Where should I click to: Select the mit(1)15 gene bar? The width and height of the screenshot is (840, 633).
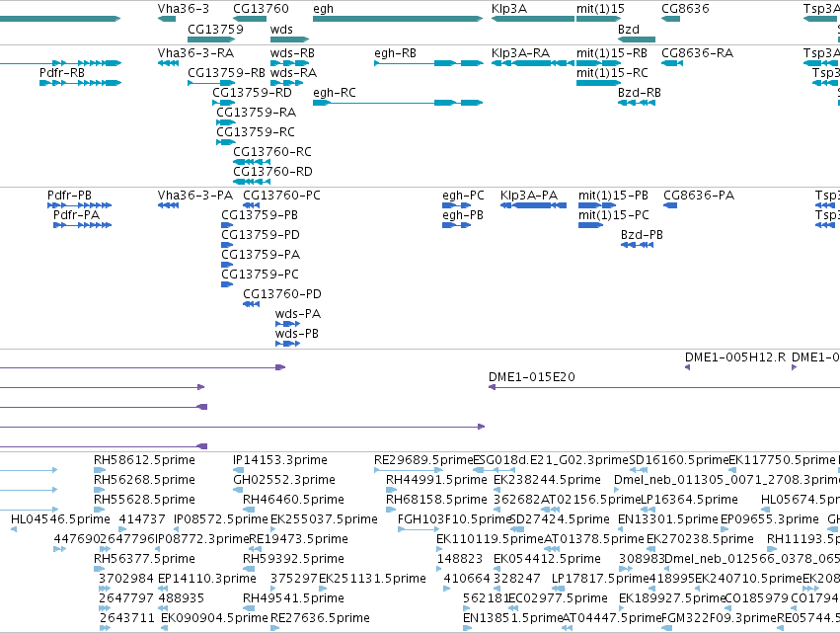click(599, 19)
